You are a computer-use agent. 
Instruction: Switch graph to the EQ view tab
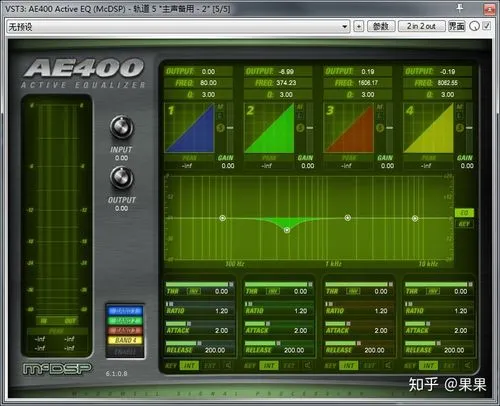point(464,213)
